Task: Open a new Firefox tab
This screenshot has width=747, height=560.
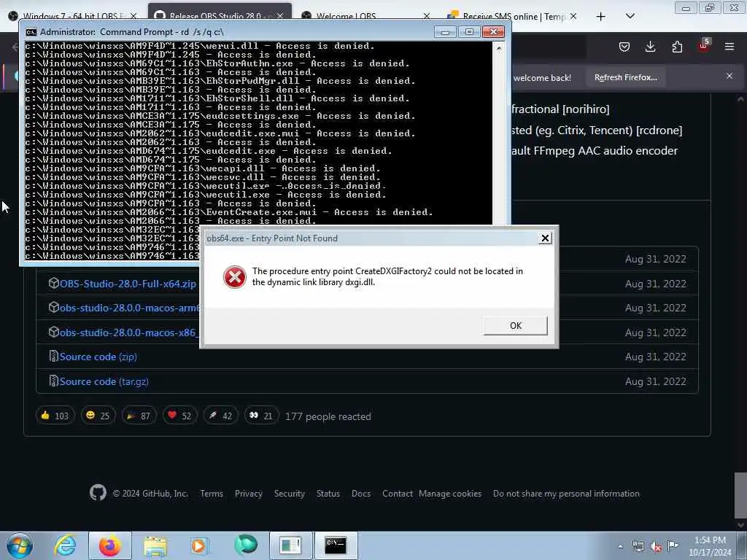Action: coord(601,17)
